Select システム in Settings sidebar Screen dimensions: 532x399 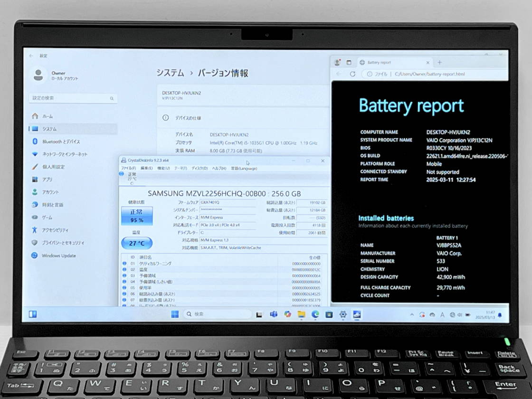73,129
